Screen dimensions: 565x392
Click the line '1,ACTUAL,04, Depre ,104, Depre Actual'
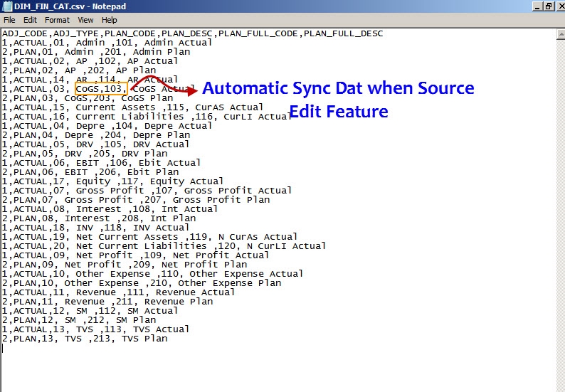tap(107, 126)
